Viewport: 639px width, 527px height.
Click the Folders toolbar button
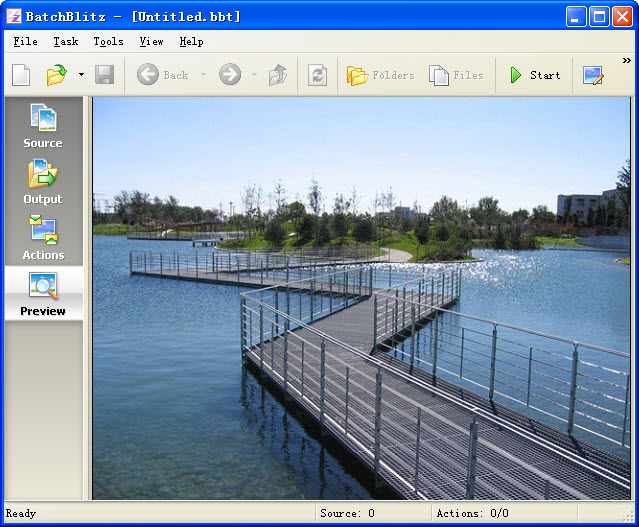pos(380,75)
